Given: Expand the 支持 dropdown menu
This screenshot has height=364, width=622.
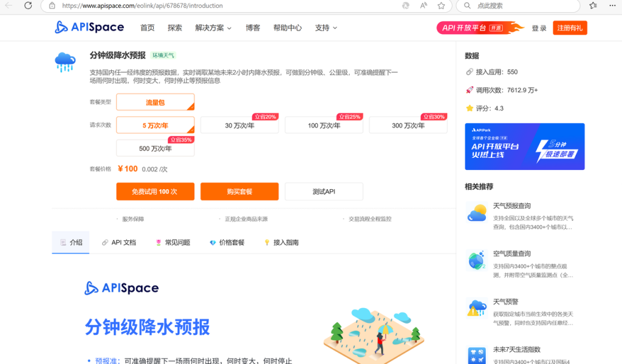Looking at the screenshot, I should point(326,28).
